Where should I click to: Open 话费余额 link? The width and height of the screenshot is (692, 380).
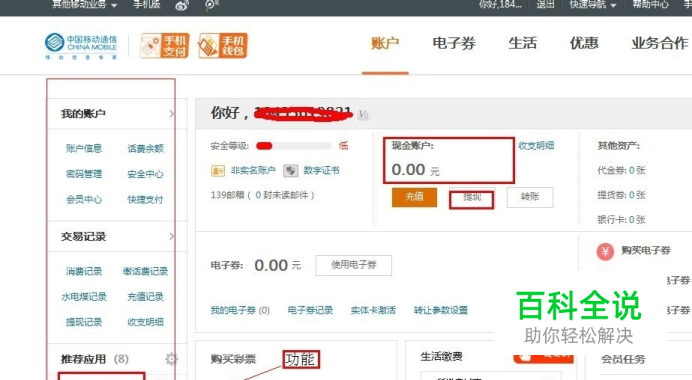[145, 148]
